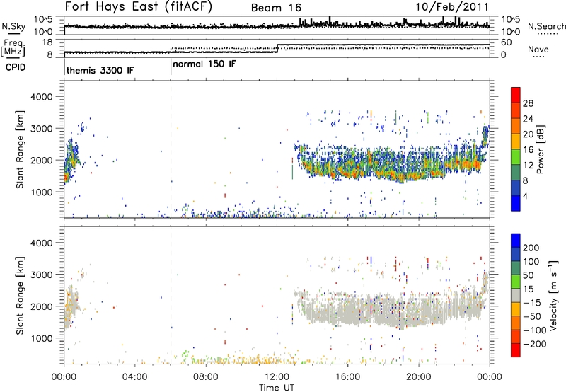Click the gray -15 to 15 Velocity segment
Screen dimensions: 566x392
tap(516, 295)
